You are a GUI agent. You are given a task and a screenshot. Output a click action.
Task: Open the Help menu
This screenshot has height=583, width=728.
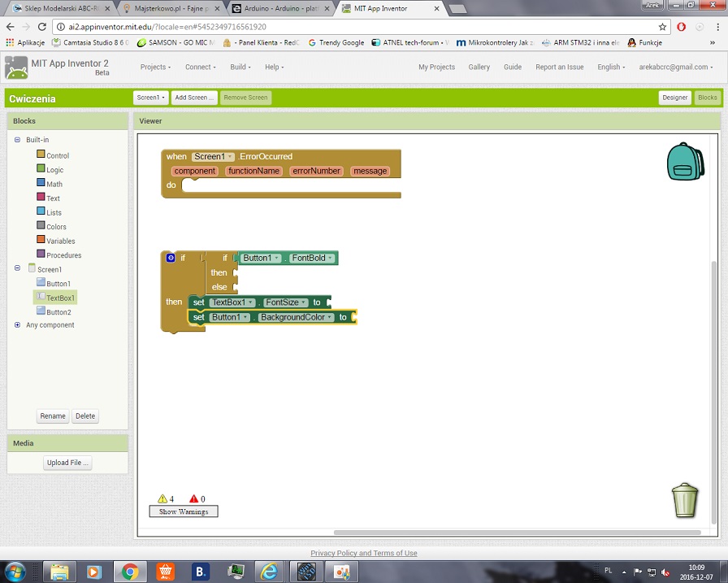[x=274, y=67]
